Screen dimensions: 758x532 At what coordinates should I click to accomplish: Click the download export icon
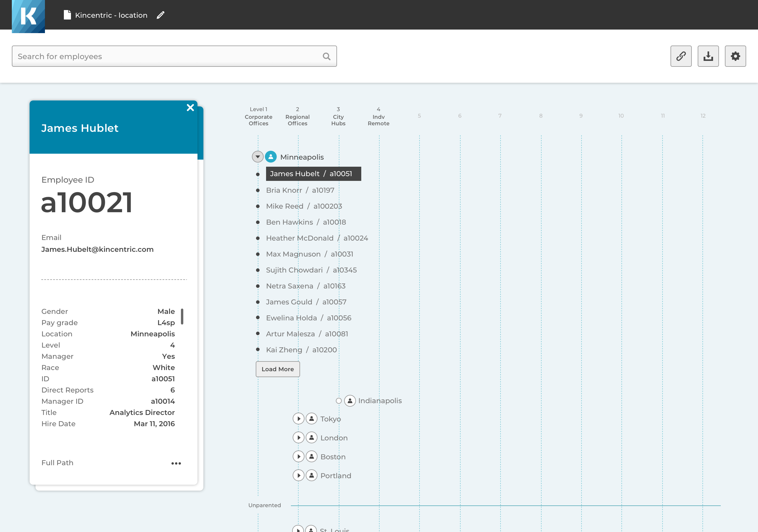[x=708, y=56]
